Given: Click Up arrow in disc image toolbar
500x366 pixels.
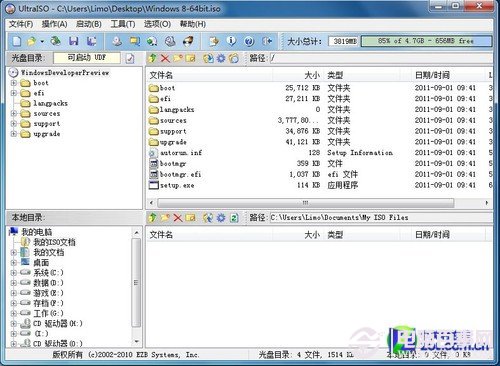Looking at the screenshot, I should tap(153, 58).
